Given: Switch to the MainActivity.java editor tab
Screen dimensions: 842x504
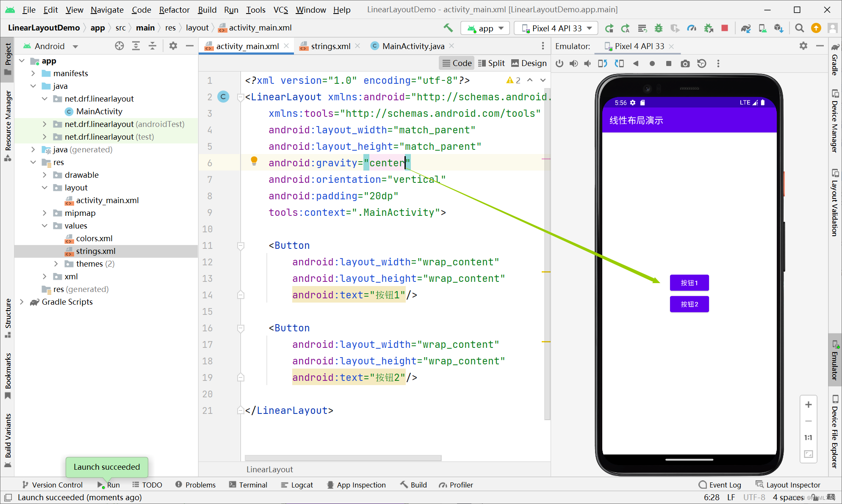Looking at the screenshot, I should 413,46.
